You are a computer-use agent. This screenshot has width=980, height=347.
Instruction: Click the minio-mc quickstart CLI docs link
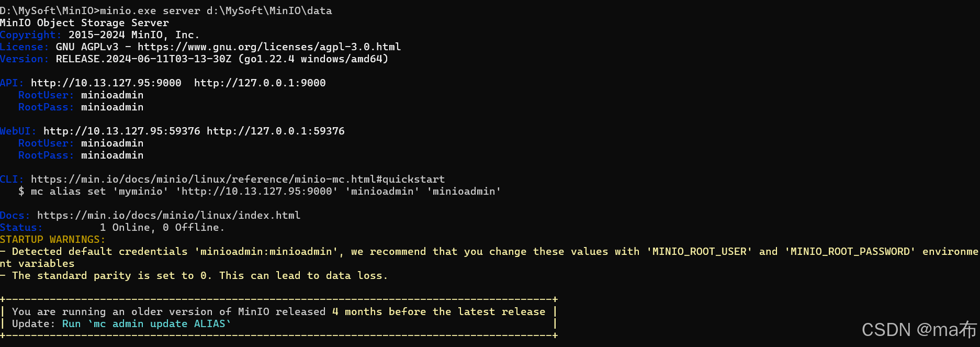[x=238, y=179]
